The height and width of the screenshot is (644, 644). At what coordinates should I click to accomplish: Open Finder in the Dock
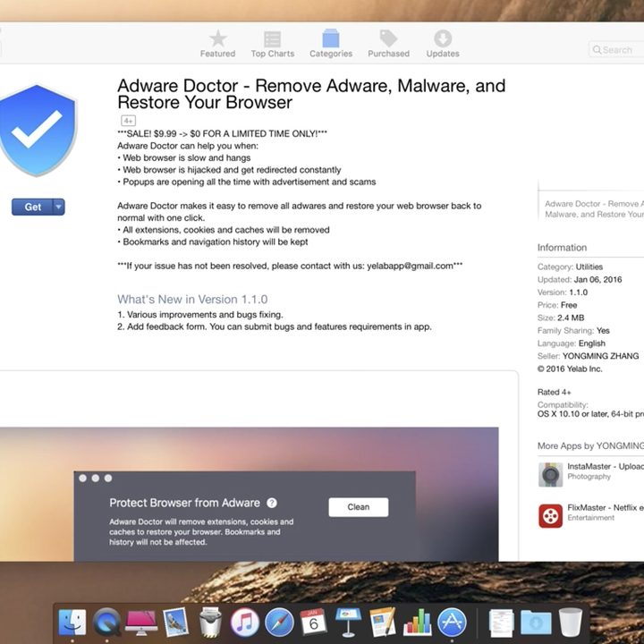coord(72,623)
